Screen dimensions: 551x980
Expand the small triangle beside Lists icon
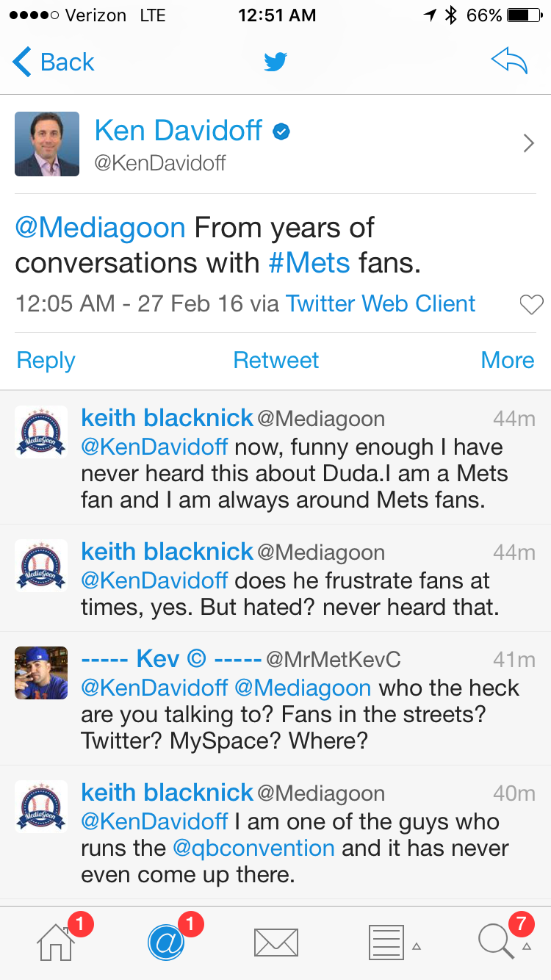click(417, 946)
